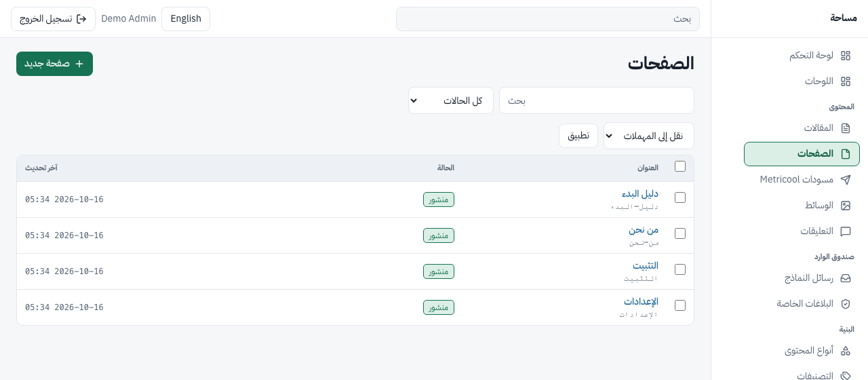Open البلاغات الخاصة in the sidebar

point(802,304)
